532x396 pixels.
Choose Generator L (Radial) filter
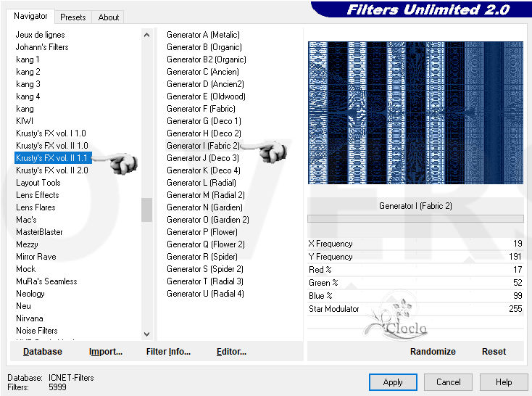point(201,183)
